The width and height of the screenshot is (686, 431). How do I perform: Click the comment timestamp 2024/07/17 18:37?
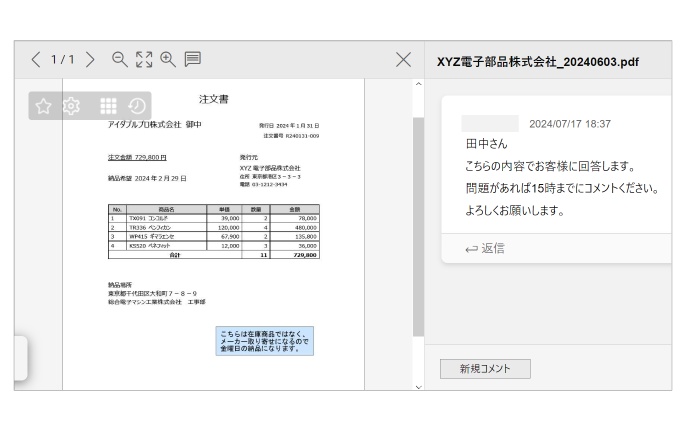(x=570, y=124)
